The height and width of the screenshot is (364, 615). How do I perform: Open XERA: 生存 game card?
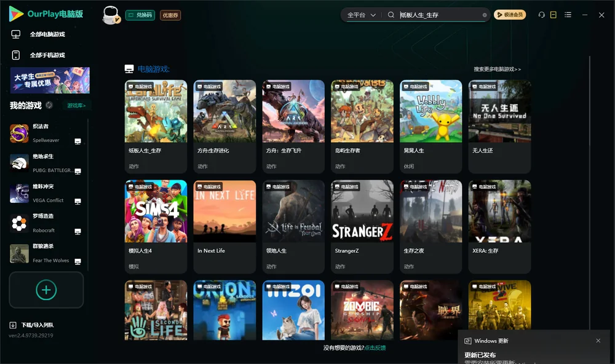[499, 226]
